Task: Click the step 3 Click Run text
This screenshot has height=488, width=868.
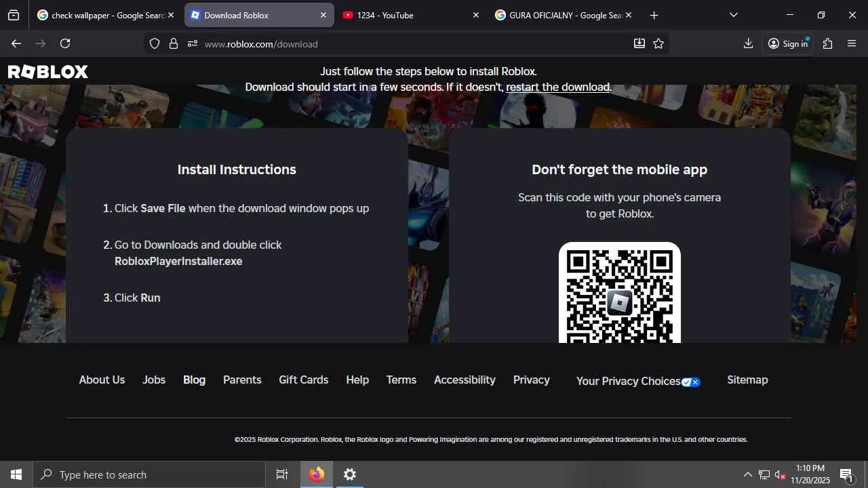Action: coord(137,298)
